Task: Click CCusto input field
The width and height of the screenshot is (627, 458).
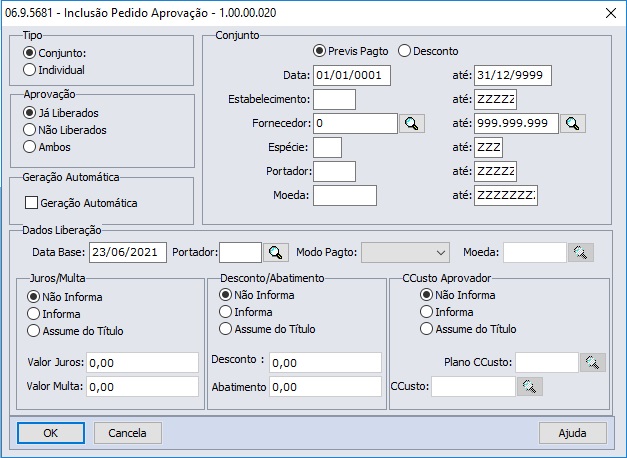Action: pyautogui.click(x=473, y=386)
